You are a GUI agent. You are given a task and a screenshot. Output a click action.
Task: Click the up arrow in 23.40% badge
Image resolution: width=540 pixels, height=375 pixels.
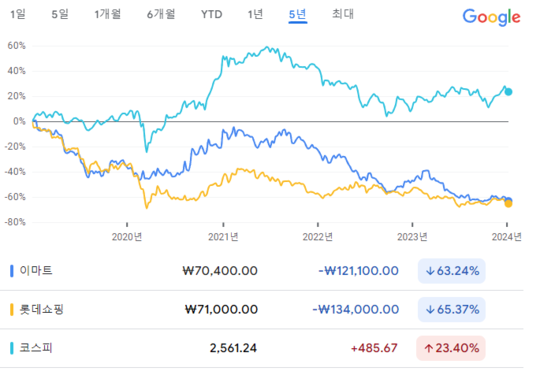pyautogui.click(x=428, y=348)
